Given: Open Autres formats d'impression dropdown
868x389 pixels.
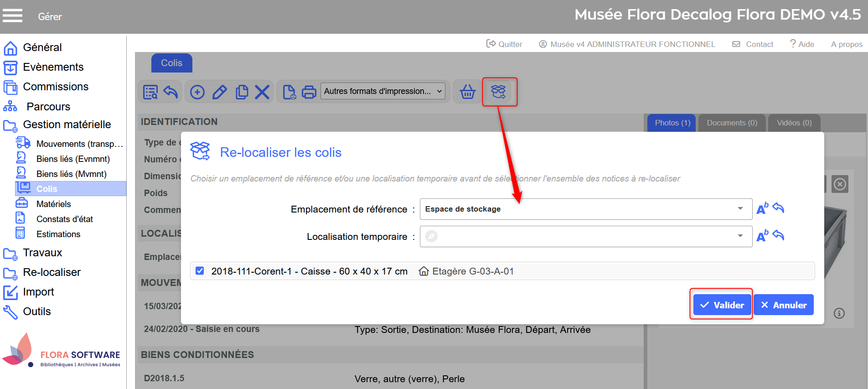Looking at the screenshot, I should [383, 91].
